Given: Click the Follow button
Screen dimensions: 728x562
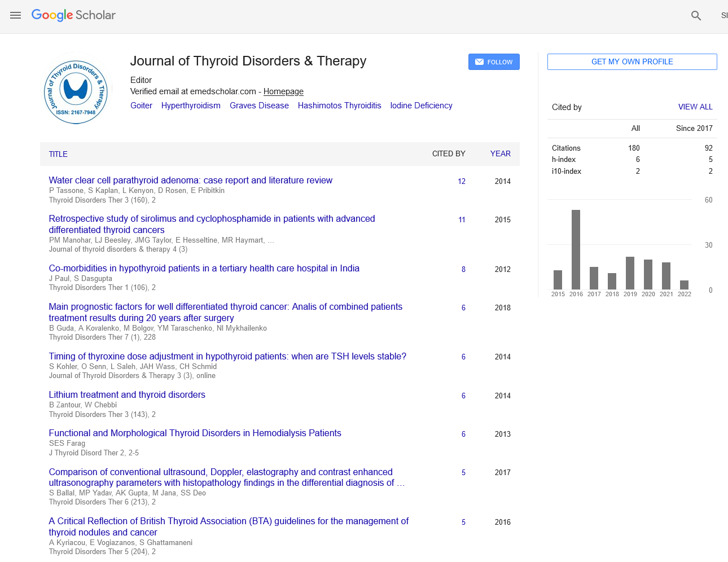Looking at the screenshot, I should (x=494, y=62).
